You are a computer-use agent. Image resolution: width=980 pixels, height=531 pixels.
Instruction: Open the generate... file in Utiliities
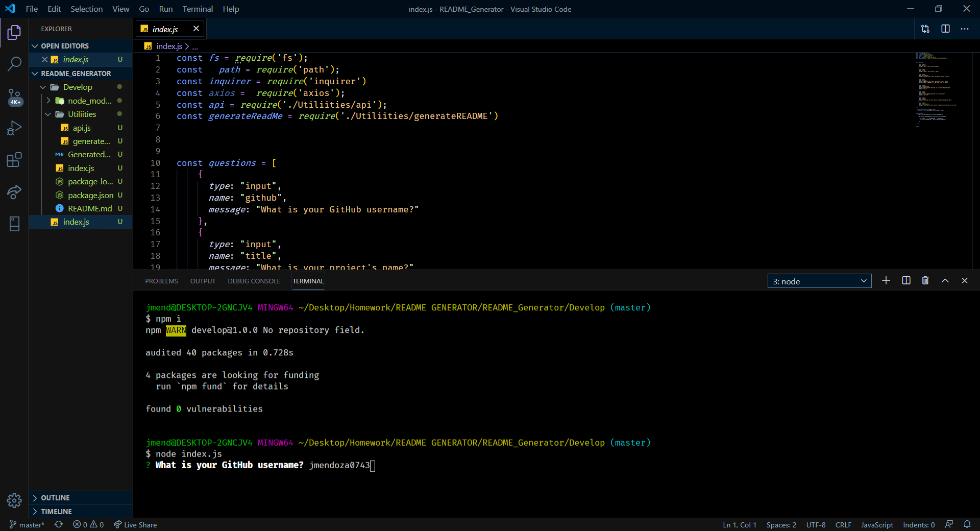coord(81,141)
